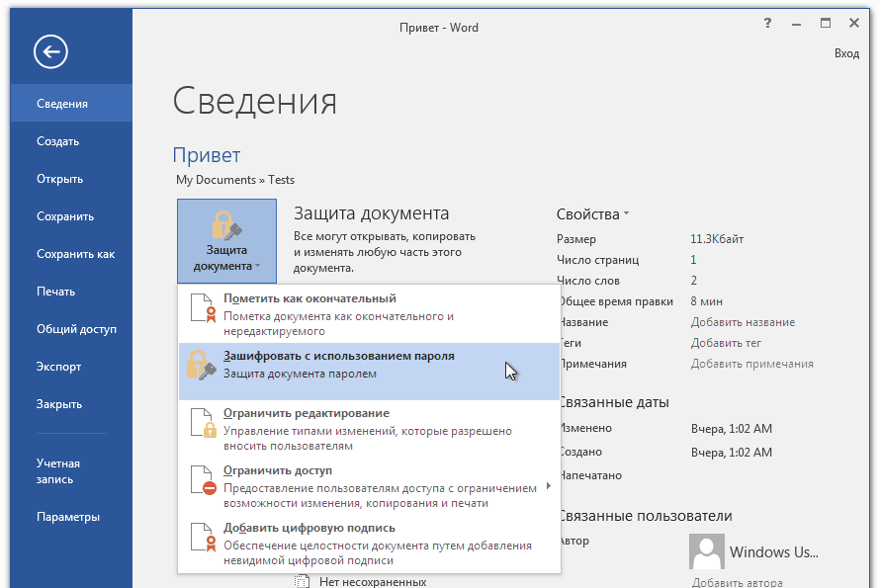This screenshot has width=880, height=588.
Task: Choose Ограничить редактирование menu entry
Action: tap(369, 429)
